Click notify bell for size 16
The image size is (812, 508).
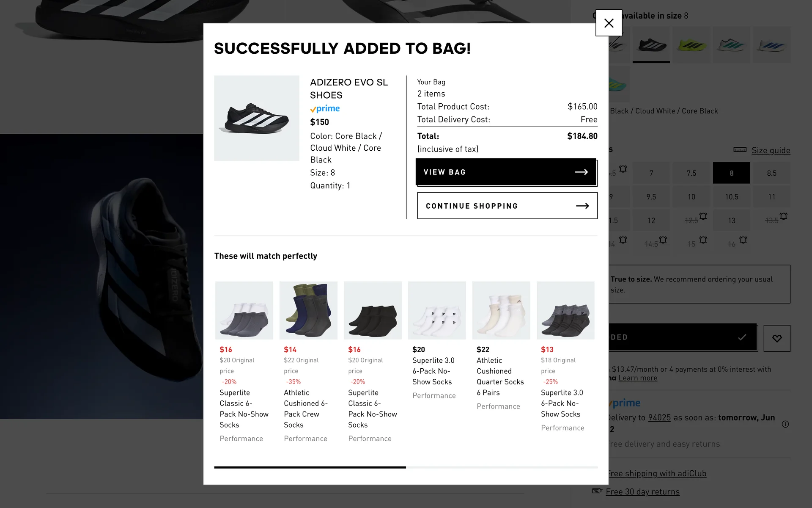point(743,240)
